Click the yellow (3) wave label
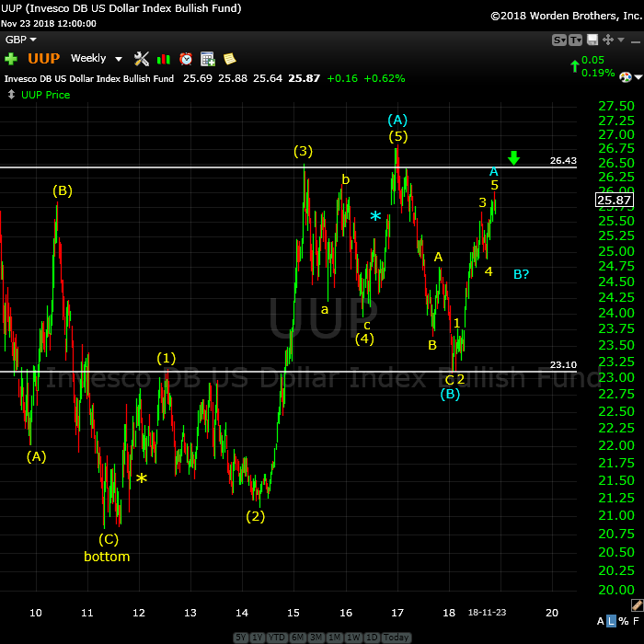Viewport: 644px width, 644px height. (303, 151)
